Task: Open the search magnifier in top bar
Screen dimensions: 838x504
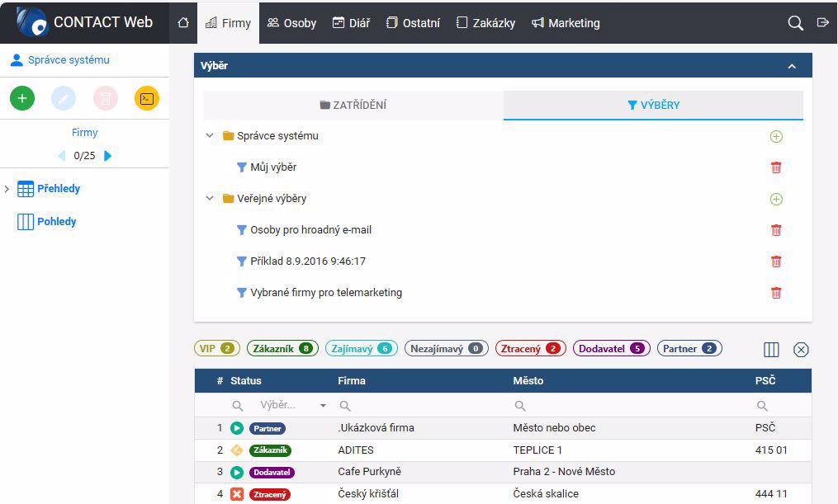Action: point(795,23)
